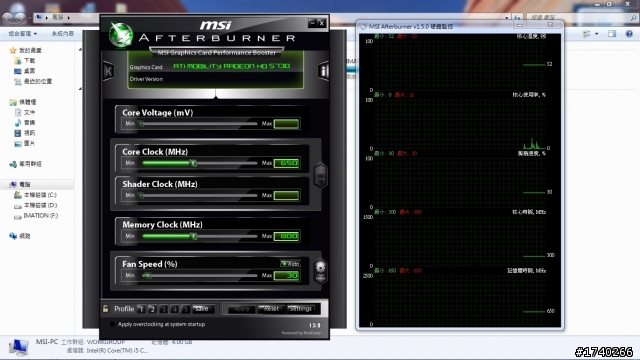The width and height of the screenshot is (640, 360).
Task: Click the Explorer help question mark icon
Action: point(629,34)
